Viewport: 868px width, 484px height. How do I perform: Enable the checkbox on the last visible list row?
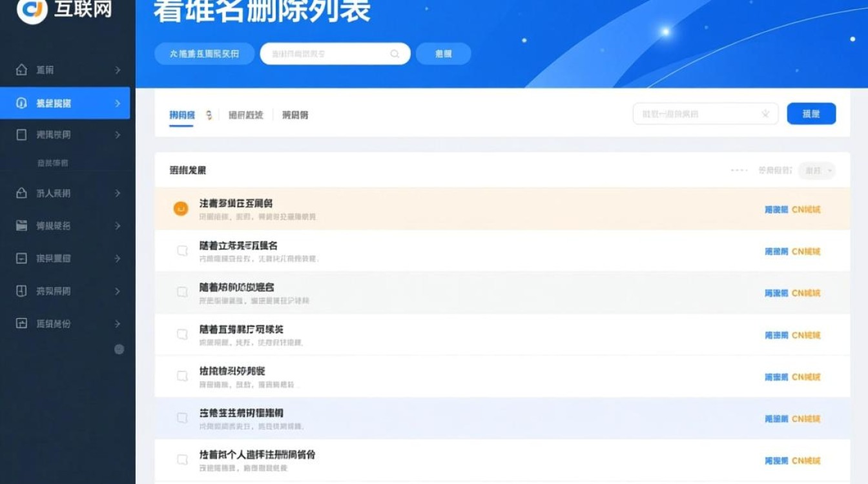point(181,459)
